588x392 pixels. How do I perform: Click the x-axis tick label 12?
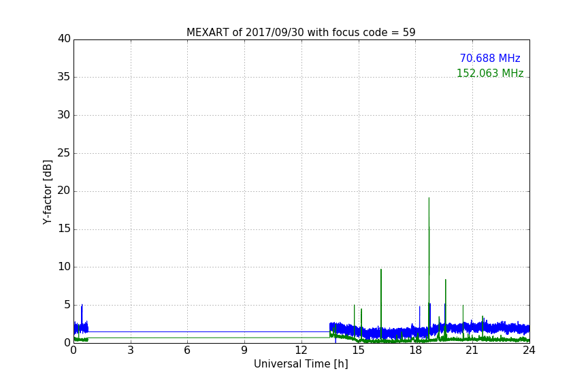(301, 350)
